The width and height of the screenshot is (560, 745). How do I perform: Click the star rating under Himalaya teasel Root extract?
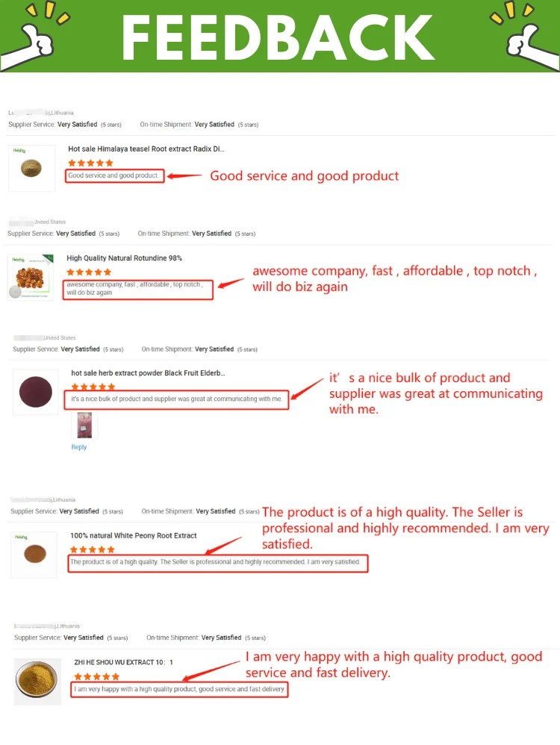[x=90, y=163]
